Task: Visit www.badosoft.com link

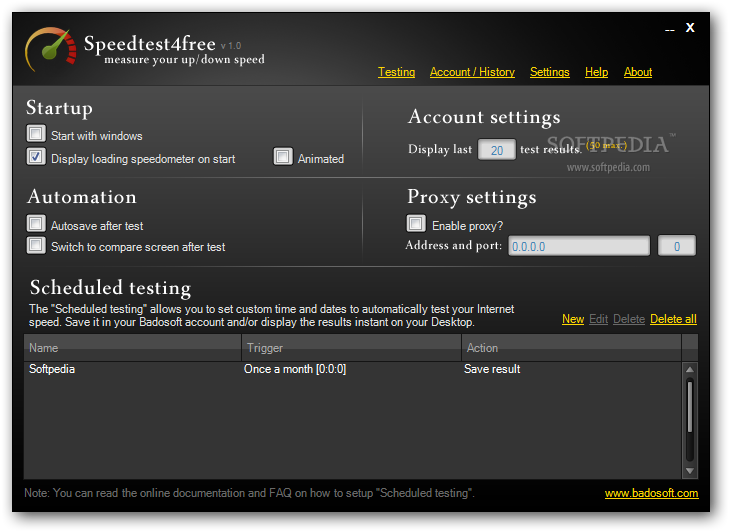Action: click(x=651, y=493)
